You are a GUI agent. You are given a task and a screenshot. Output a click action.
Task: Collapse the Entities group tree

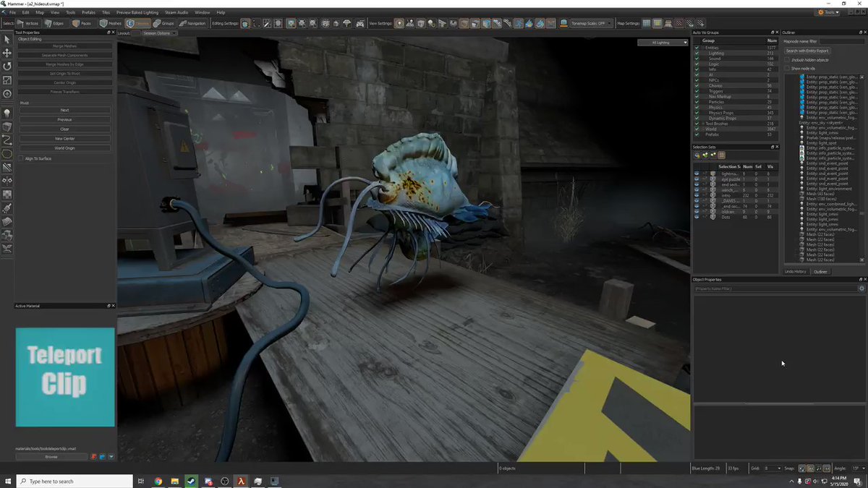(x=703, y=48)
